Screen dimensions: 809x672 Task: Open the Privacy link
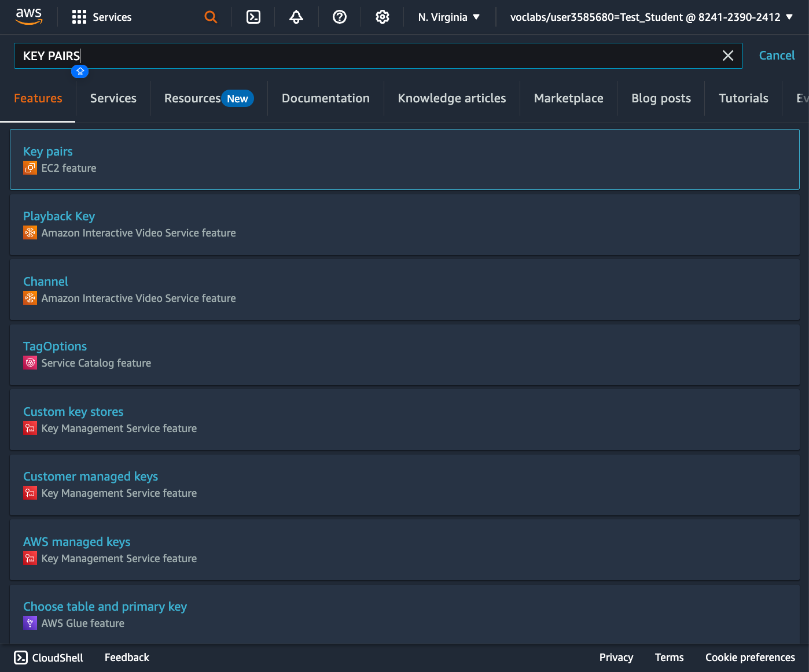click(616, 658)
